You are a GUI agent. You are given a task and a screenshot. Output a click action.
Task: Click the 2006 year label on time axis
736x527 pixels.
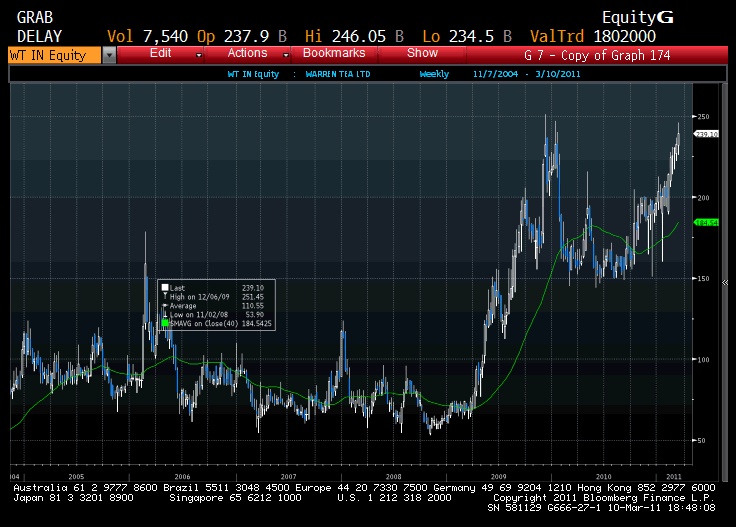pyautogui.click(x=183, y=476)
